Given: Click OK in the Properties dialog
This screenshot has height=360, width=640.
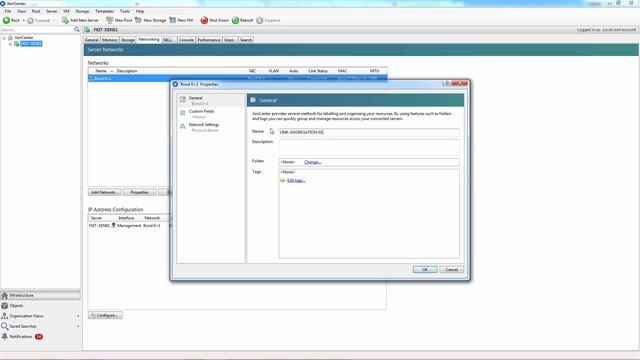Looking at the screenshot, I should (425, 269).
